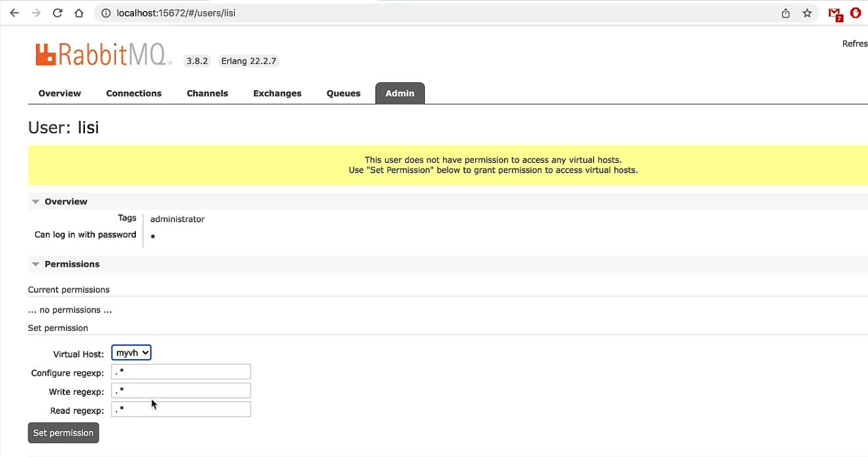View site information icon in address bar
868x457 pixels.
coord(106,13)
